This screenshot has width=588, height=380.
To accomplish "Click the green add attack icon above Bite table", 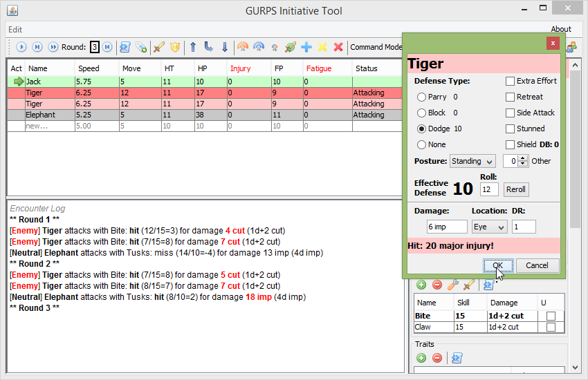I will 421,285.
